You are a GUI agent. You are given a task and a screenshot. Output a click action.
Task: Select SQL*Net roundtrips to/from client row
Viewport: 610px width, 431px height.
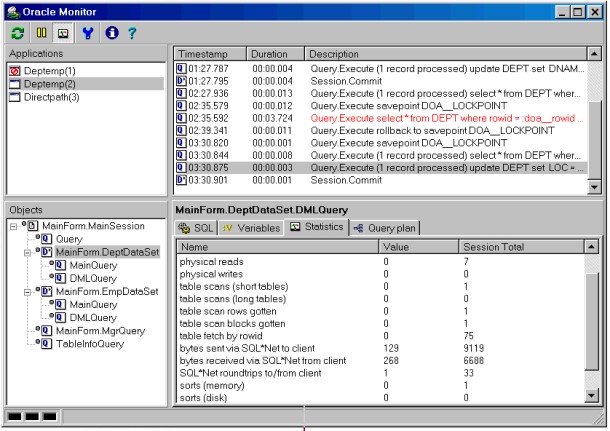point(380,373)
